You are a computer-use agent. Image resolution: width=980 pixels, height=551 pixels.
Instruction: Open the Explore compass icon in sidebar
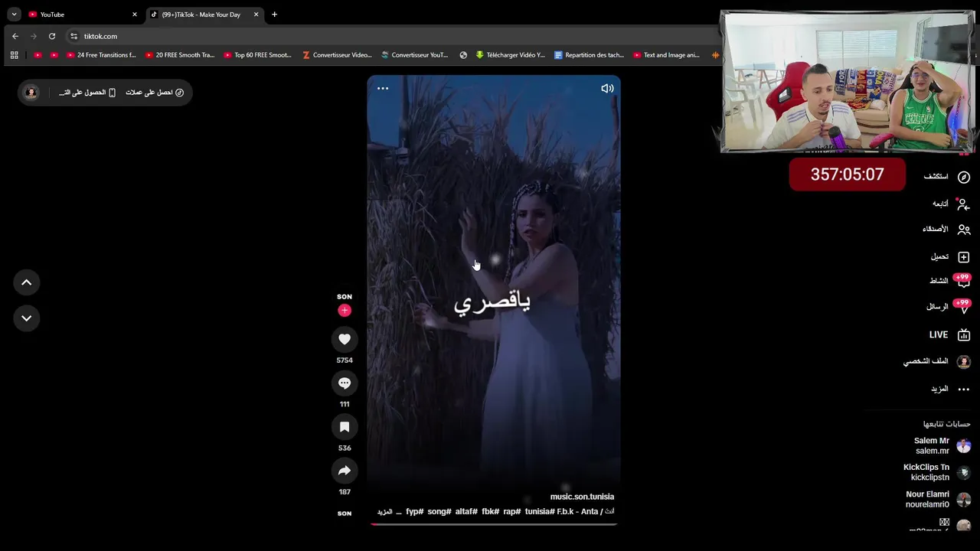[x=964, y=177]
